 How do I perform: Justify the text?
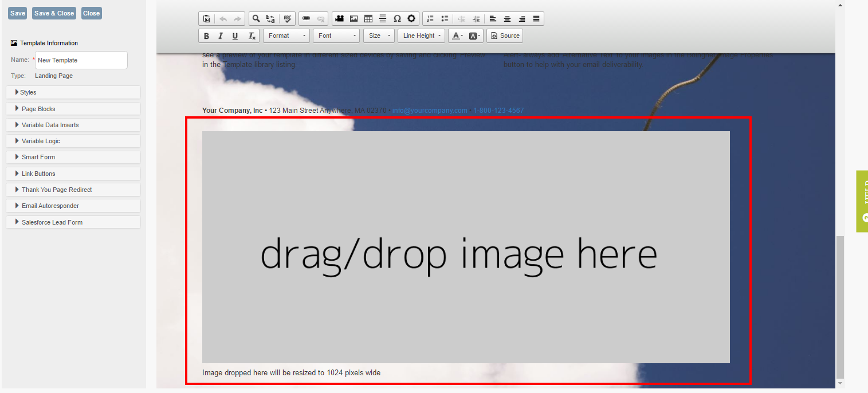tap(536, 19)
